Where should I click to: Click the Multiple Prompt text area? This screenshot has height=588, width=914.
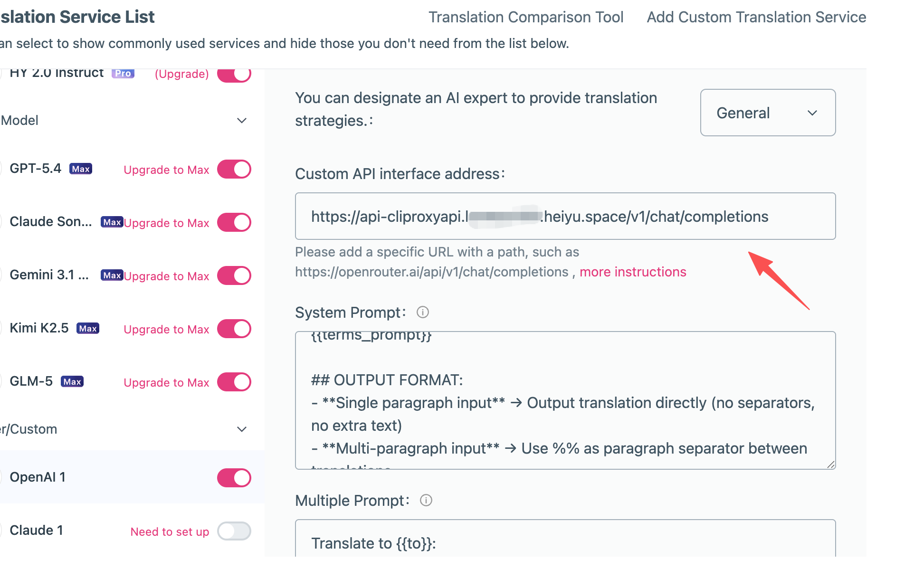coord(565,538)
